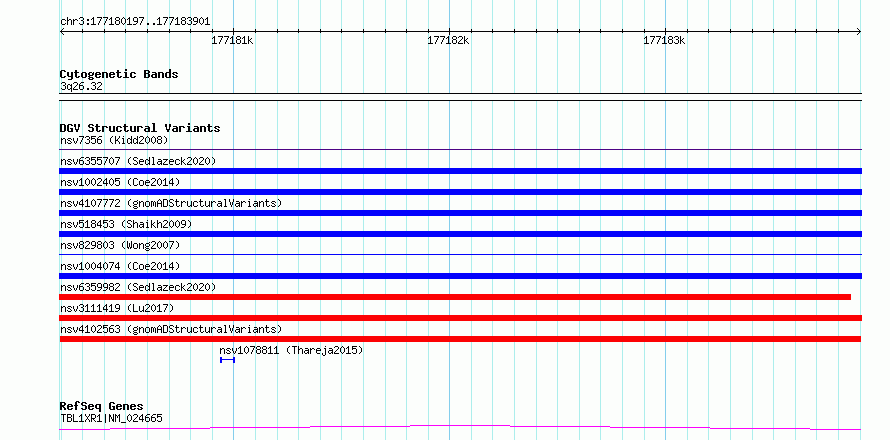The height and width of the screenshot is (440, 890).
Task: Click the 177182k ruler position label
Action: coord(448,40)
